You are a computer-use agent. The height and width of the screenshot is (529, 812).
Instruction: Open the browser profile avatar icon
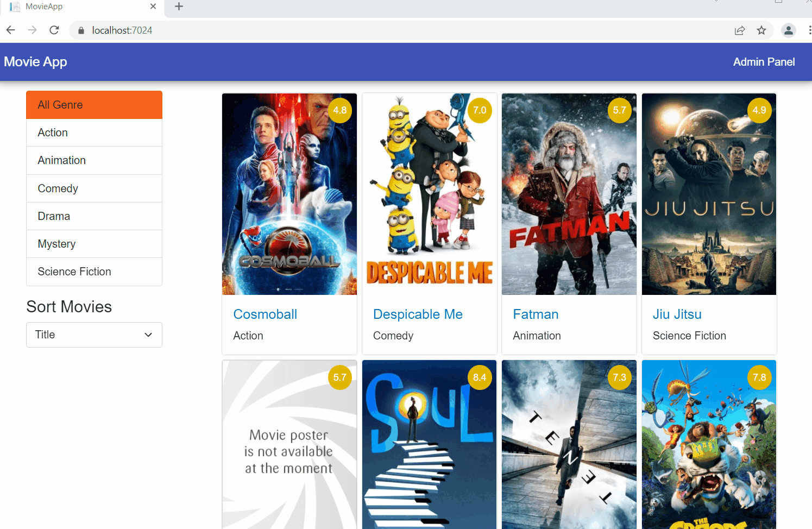point(788,30)
